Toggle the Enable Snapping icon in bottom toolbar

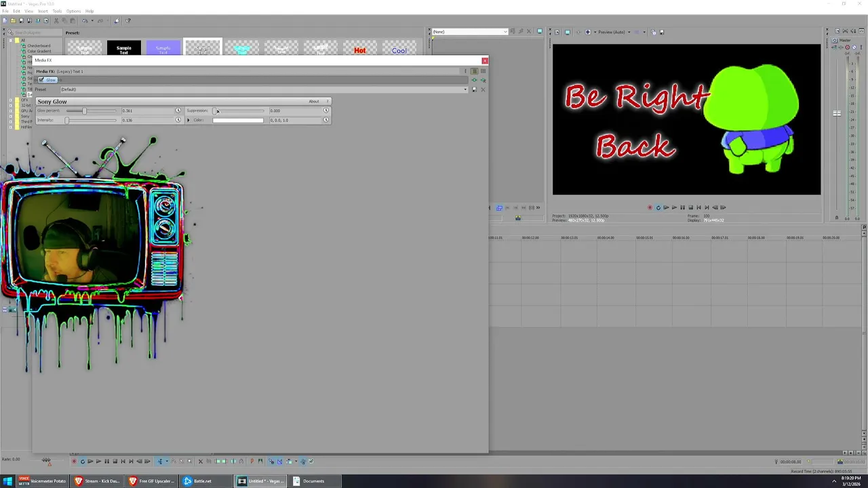pos(271,462)
